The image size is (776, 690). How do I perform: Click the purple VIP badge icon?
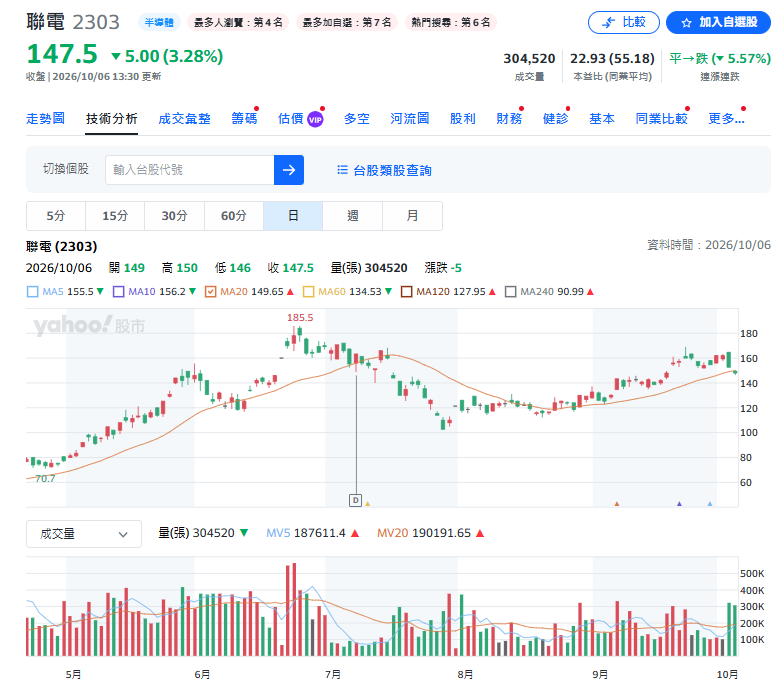315,119
